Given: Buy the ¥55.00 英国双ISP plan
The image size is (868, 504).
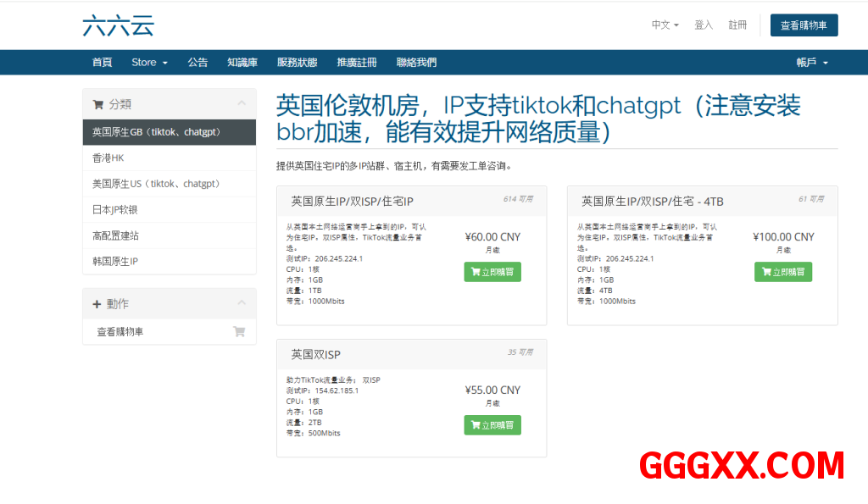Looking at the screenshot, I should 492,425.
